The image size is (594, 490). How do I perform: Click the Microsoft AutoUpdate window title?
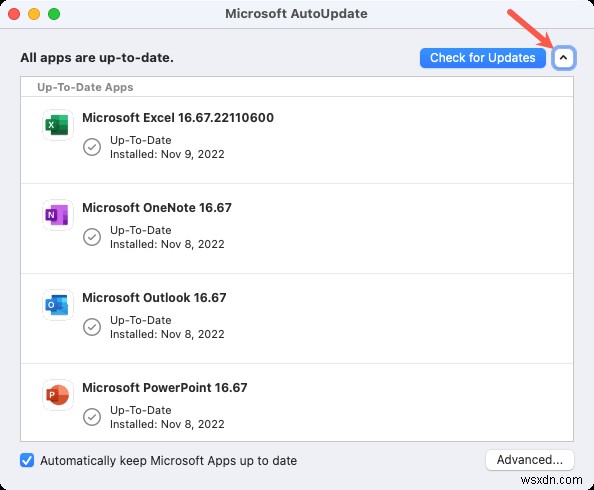[296, 14]
